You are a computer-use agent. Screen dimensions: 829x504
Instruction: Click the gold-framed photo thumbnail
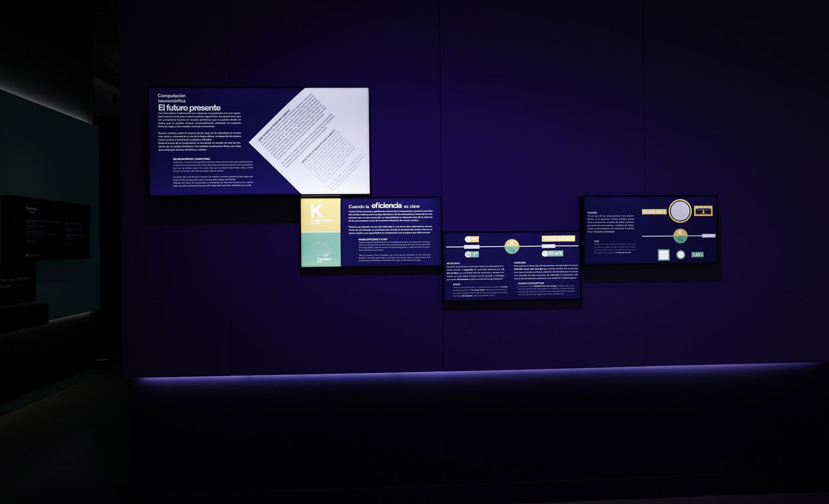tap(703, 211)
